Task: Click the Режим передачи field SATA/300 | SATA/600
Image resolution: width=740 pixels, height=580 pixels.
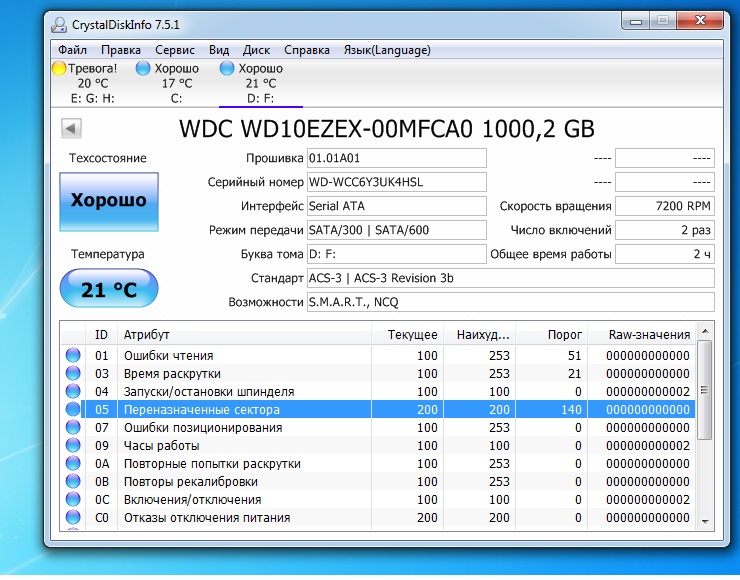Action: click(396, 230)
